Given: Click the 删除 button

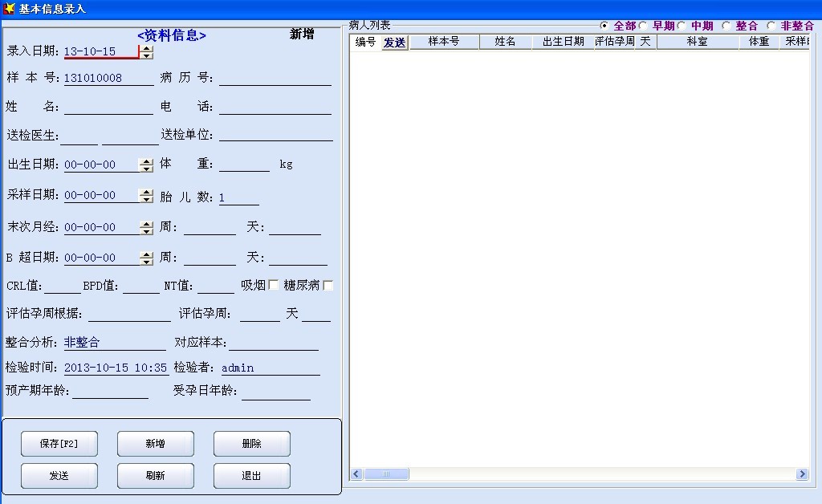Looking at the screenshot, I should pos(251,444).
